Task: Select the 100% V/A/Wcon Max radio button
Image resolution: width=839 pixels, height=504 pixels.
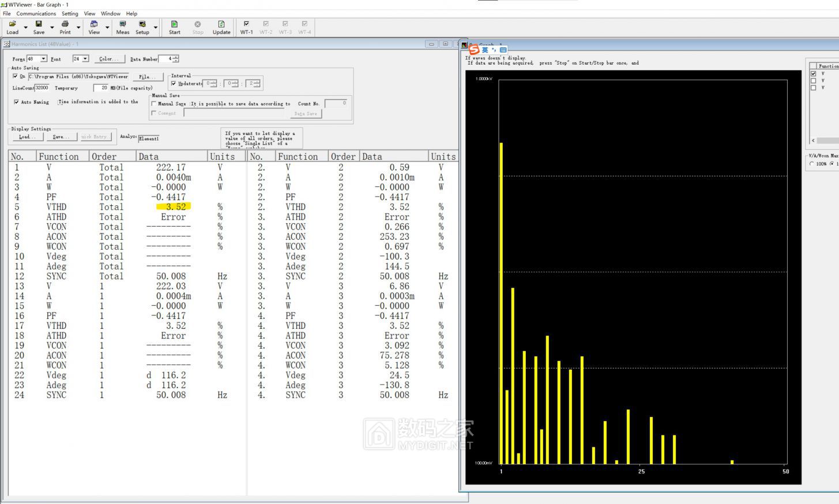Action: (x=812, y=164)
